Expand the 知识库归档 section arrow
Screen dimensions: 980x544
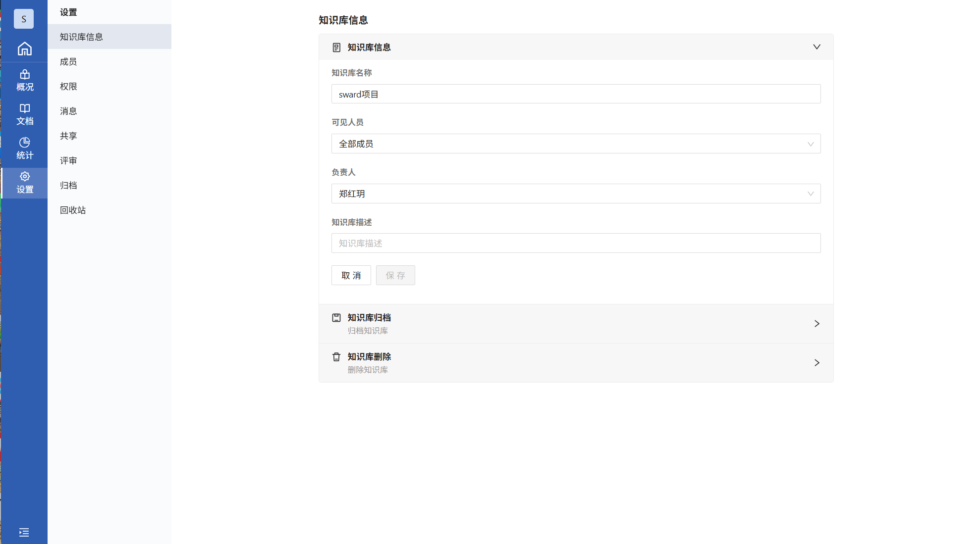[817, 324]
